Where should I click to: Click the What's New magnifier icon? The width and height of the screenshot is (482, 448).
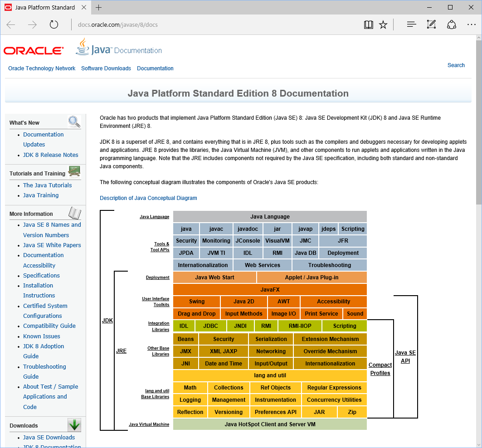pyautogui.click(x=74, y=122)
